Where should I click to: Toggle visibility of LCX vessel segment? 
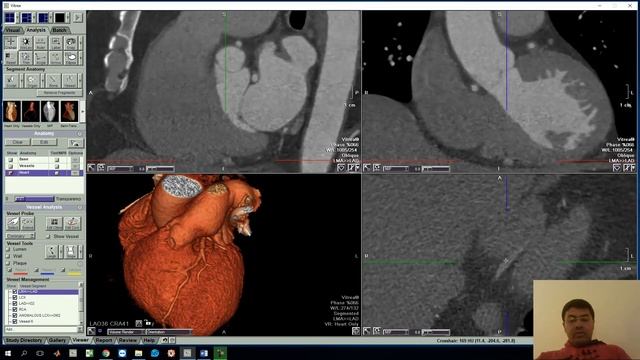[15, 298]
